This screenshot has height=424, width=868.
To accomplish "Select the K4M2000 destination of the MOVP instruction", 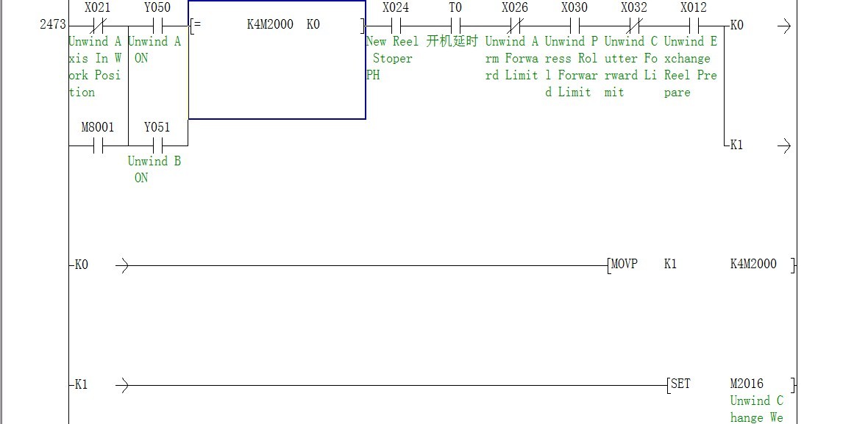I will click(753, 265).
